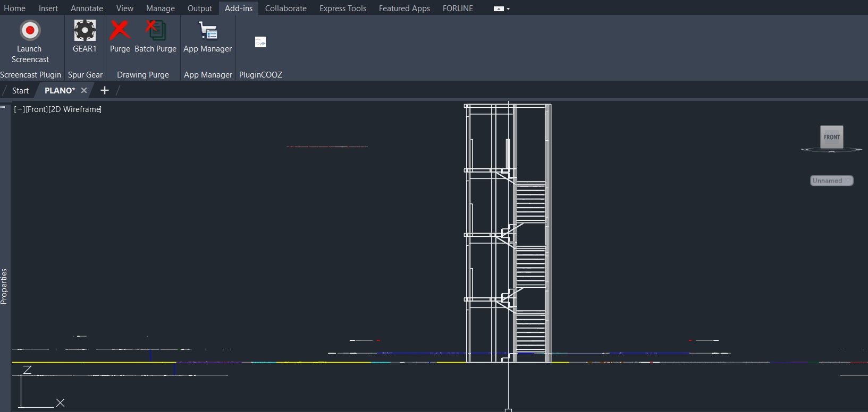Open the [Front] view controls menu

point(37,109)
